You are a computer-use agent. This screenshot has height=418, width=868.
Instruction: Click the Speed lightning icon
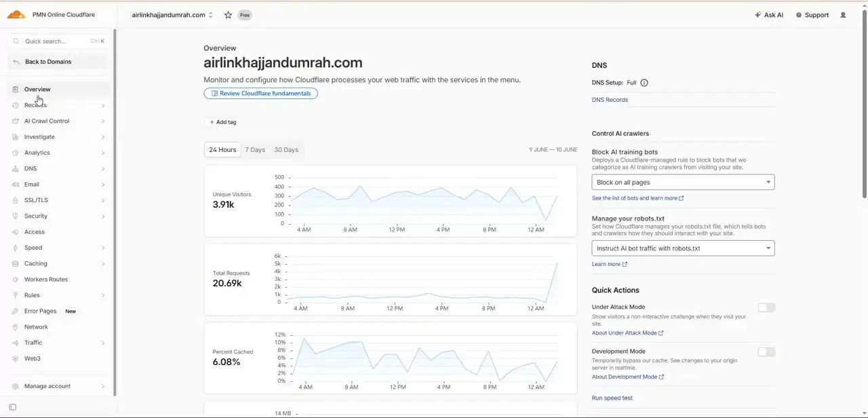[x=15, y=248]
